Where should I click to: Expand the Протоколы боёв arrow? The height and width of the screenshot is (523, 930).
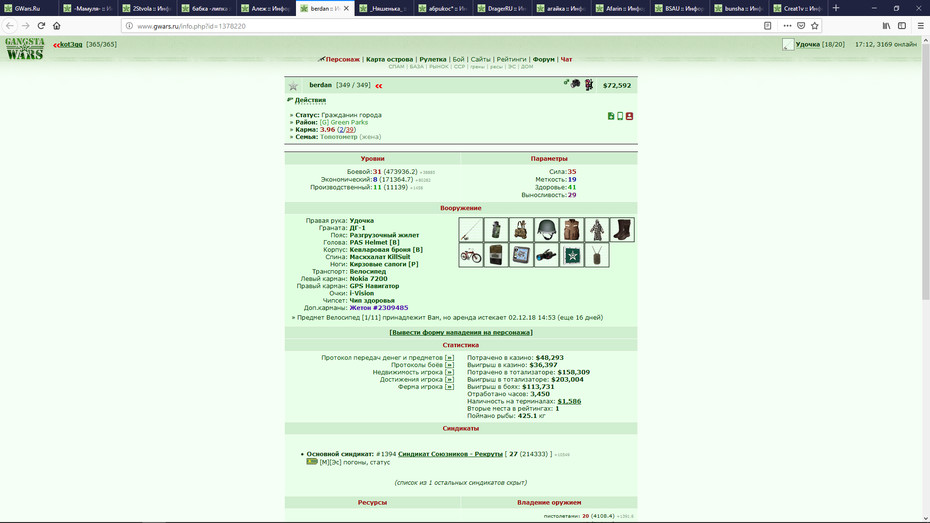click(449, 365)
